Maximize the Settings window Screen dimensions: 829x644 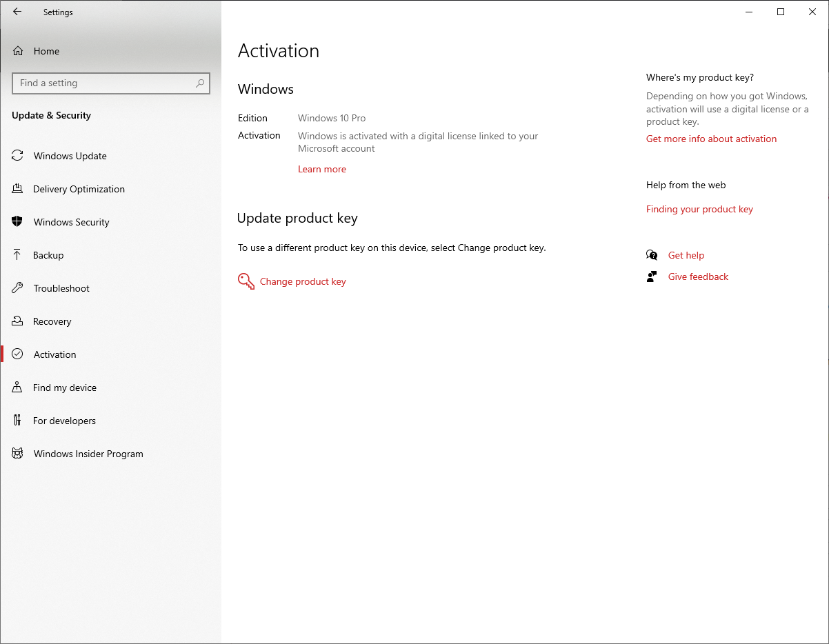click(x=781, y=12)
